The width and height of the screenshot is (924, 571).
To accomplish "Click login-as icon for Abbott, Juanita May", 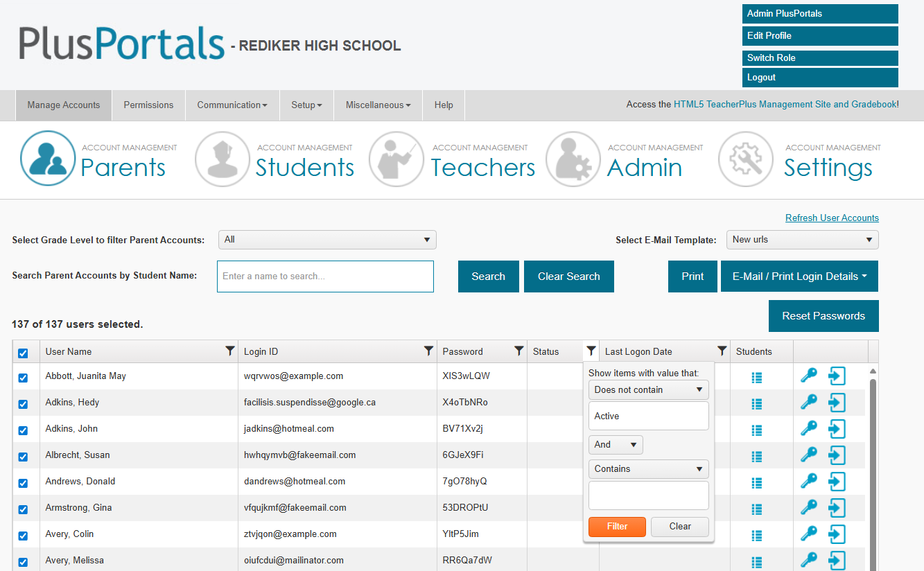I will [837, 376].
